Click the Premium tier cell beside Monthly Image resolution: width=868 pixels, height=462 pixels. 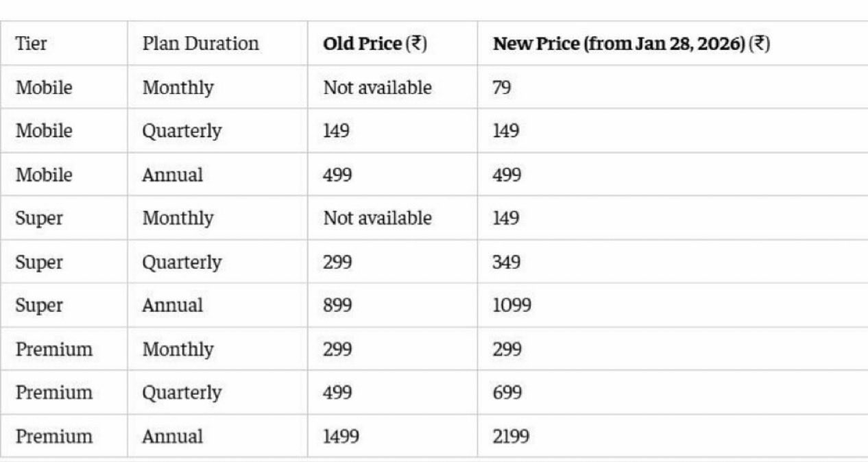[x=54, y=349]
